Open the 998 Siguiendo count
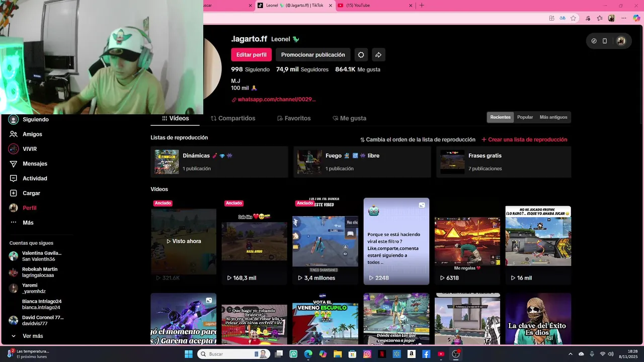This screenshot has height=362, width=644. click(250, 69)
